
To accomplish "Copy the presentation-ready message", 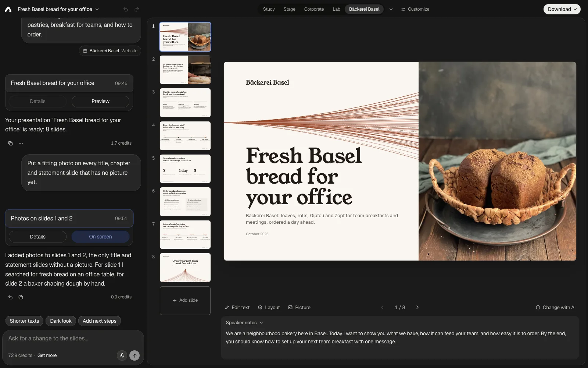I will 10,143.
